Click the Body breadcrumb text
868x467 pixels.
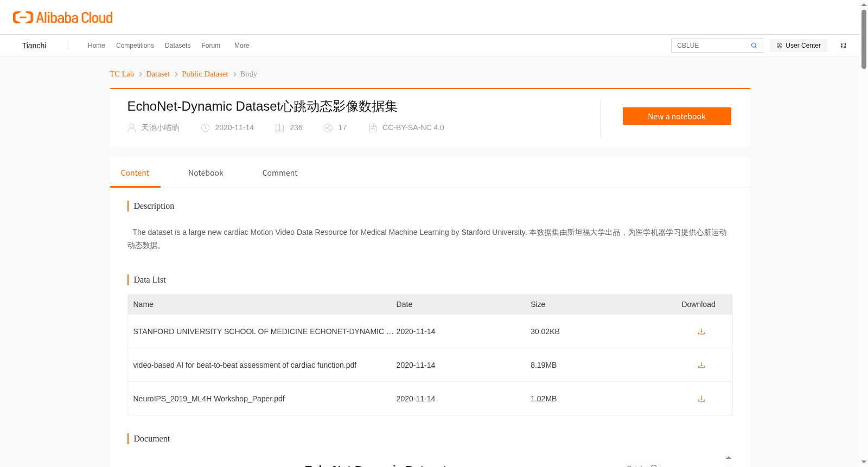tap(248, 74)
